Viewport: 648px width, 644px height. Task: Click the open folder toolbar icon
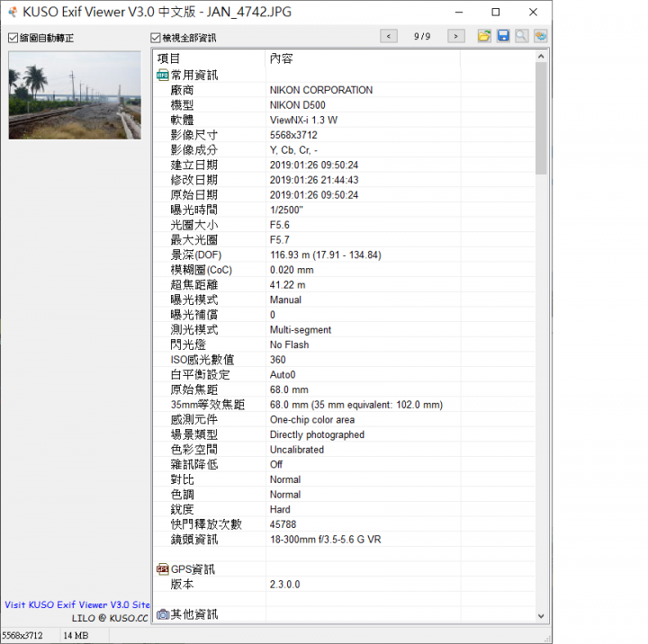484,36
